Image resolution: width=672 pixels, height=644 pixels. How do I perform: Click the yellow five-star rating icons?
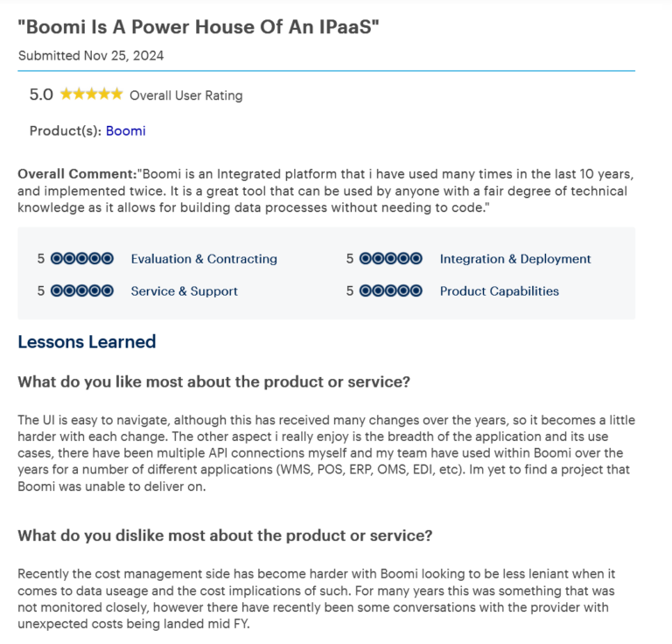pyautogui.click(x=91, y=94)
